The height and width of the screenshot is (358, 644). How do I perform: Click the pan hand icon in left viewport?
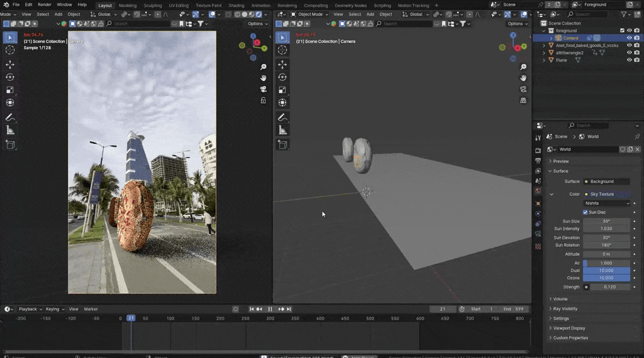[263, 78]
